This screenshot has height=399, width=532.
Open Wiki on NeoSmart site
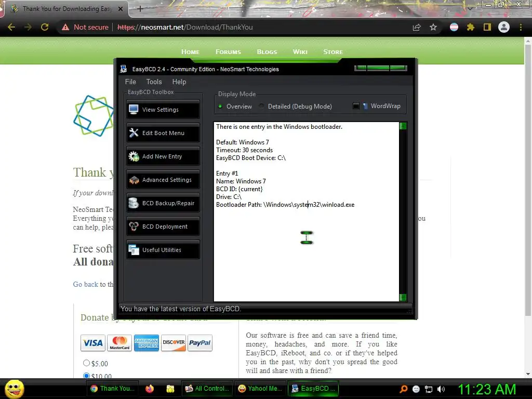[300, 52]
